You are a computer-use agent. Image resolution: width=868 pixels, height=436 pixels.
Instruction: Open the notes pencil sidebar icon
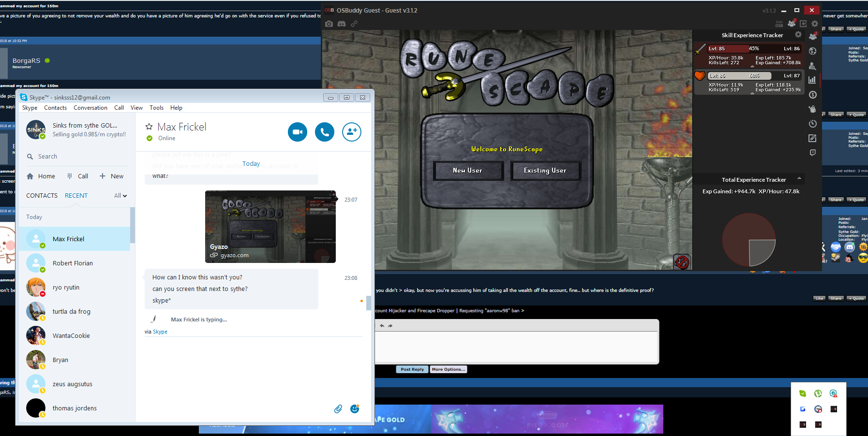click(x=812, y=138)
